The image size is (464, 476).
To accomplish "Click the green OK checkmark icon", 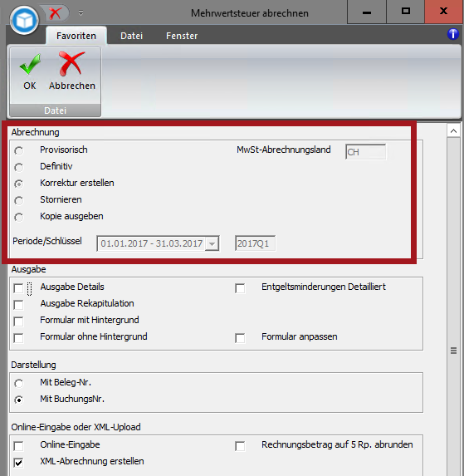I will (30, 64).
